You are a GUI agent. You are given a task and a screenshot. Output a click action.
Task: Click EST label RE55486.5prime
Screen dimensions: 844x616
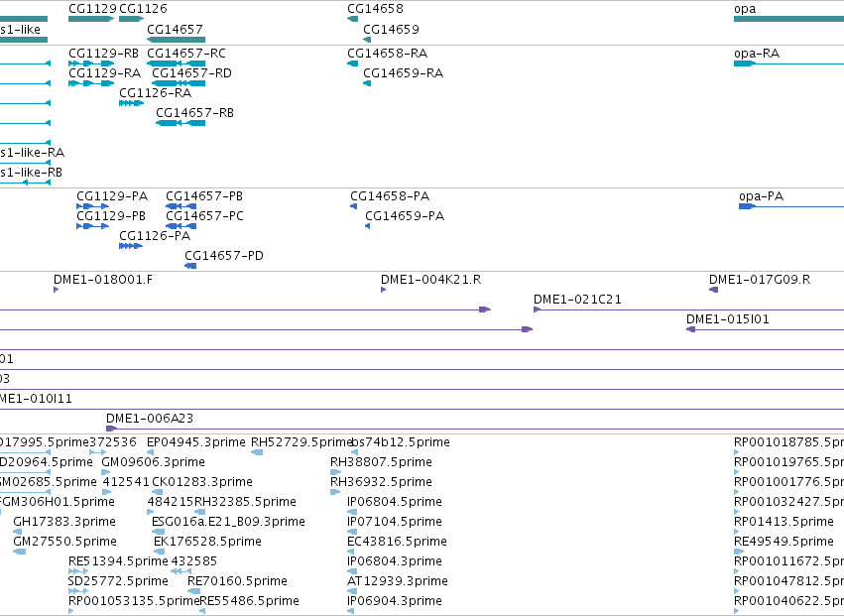[249, 601]
